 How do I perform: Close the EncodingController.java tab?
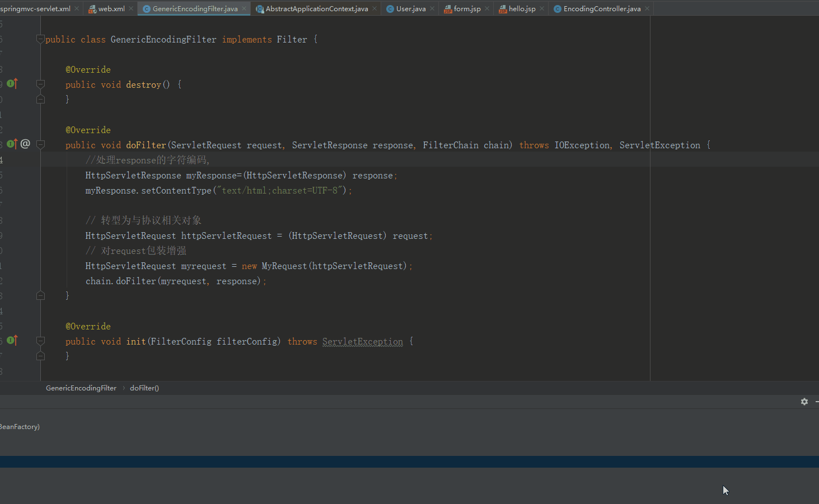pyautogui.click(x=647, y=8)
